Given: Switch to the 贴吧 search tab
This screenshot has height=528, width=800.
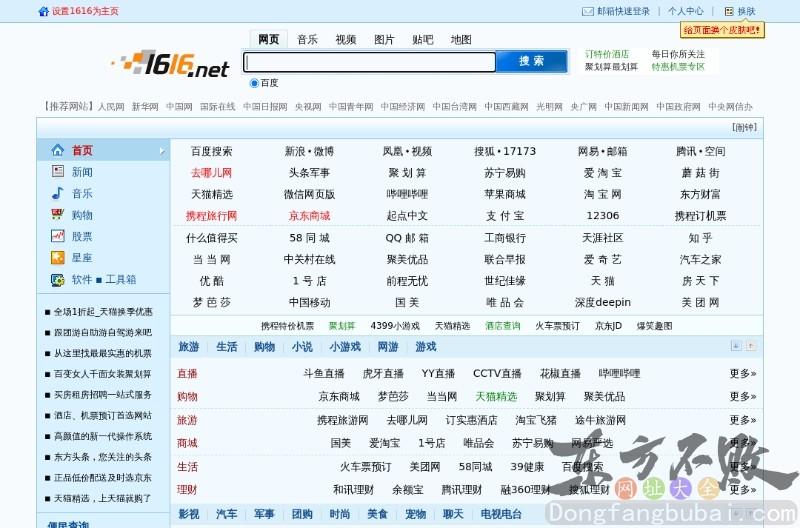Looking at the screenshot, I should coord(422,39).
